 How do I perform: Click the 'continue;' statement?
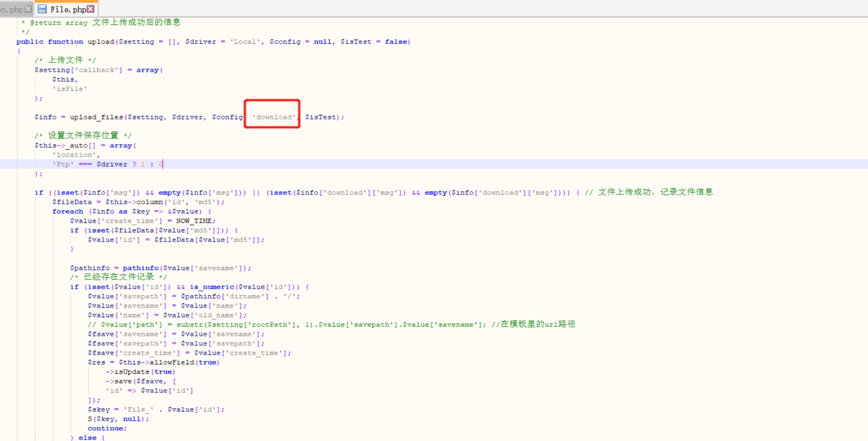107,429
